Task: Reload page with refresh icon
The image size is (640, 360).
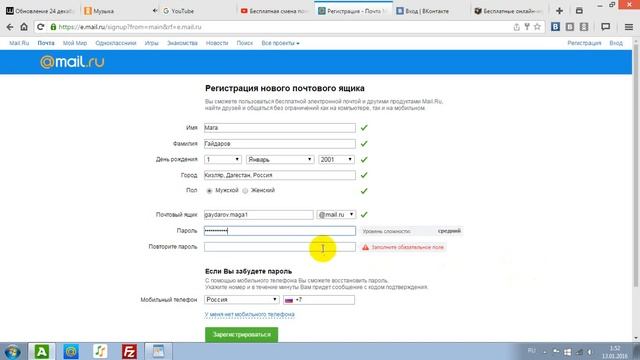Action: [x=40, y=27]
